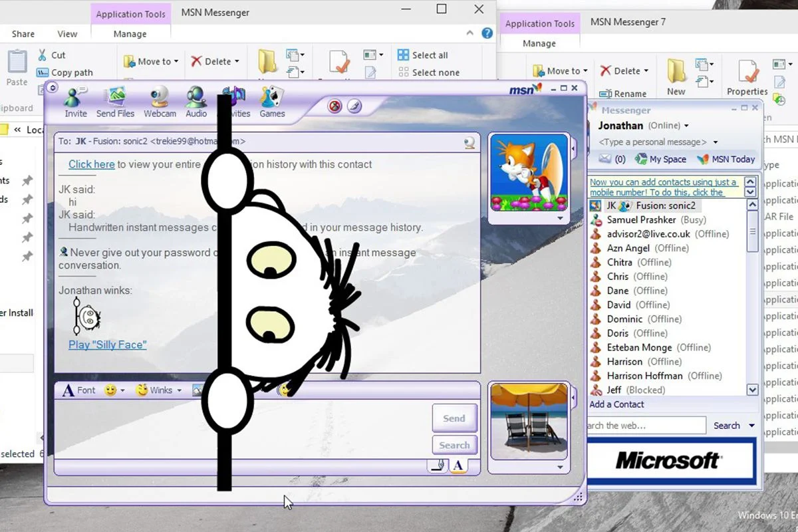Select contact Harrison Hoffman
Image resolution: width=798 pixels, height=532 pixels.
pos(655,376)
